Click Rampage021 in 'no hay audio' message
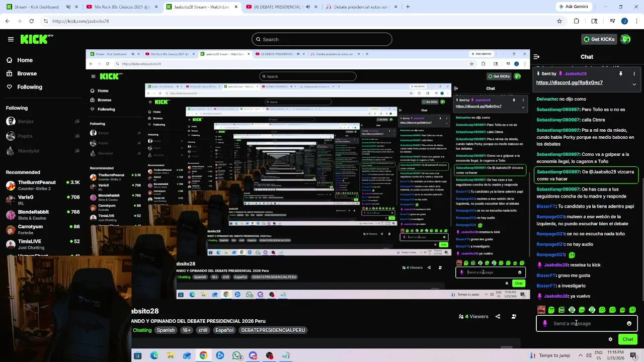The height and width of the screenshot is (362, 644). (550, 244)
